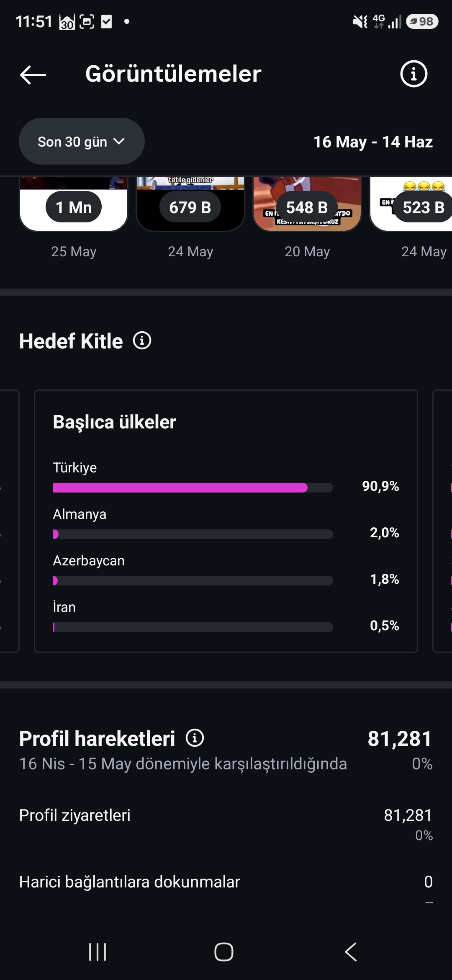Tap the battery indicator showing 98
452x980 pixels.
pyautogui.click(x=422, y=21)
